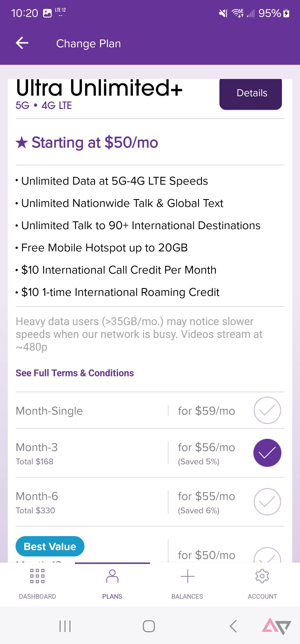
Task: Tap the muted sound status icon
Action: tap(223, 13)
